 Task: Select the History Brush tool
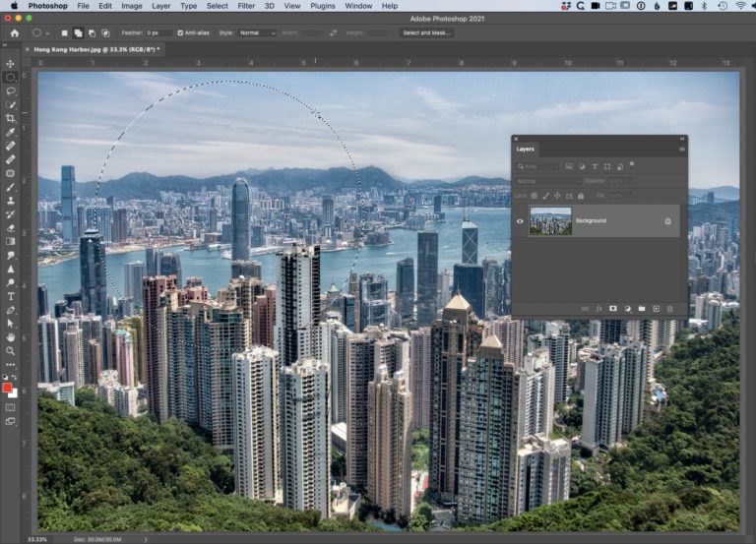pos(10,213)
